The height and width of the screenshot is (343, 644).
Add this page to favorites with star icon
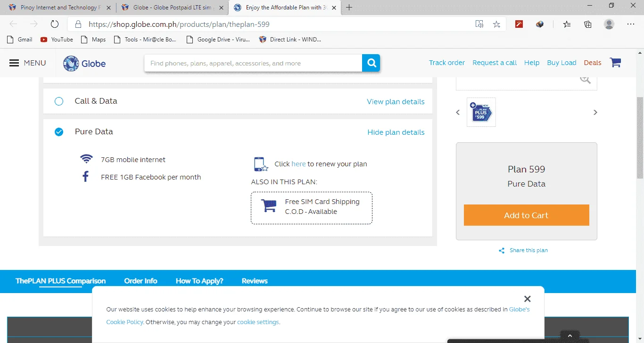point(496,24)
